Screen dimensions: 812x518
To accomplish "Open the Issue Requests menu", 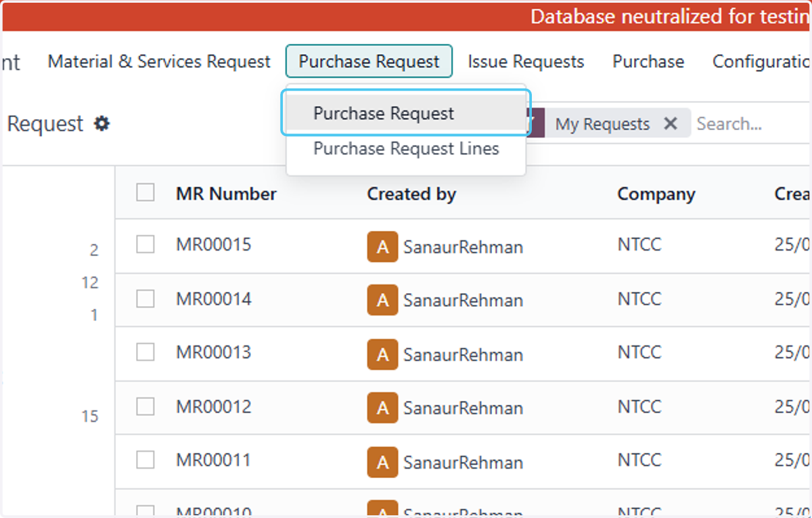I will (526, 62).
